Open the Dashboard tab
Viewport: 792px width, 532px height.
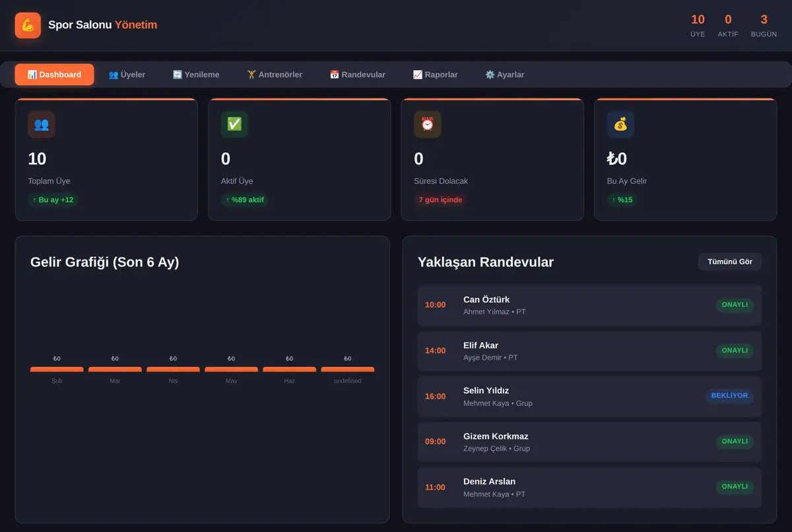tap(54, 75)
